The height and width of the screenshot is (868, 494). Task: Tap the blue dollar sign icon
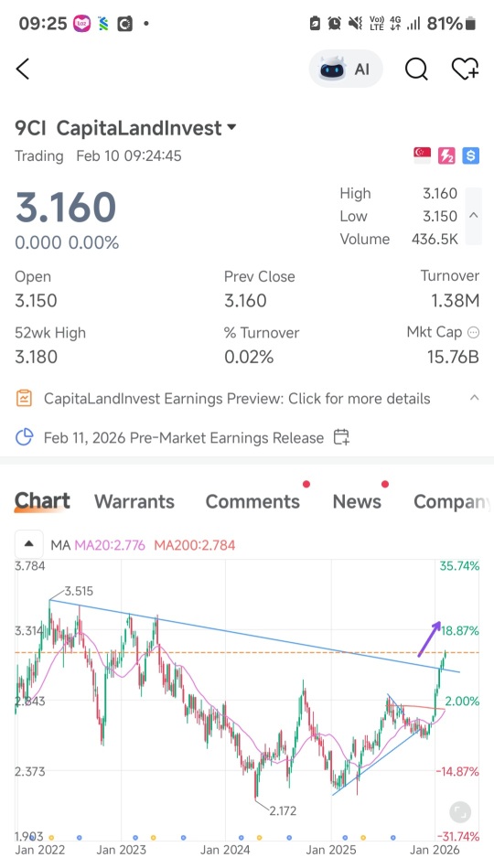click(470, 155)
